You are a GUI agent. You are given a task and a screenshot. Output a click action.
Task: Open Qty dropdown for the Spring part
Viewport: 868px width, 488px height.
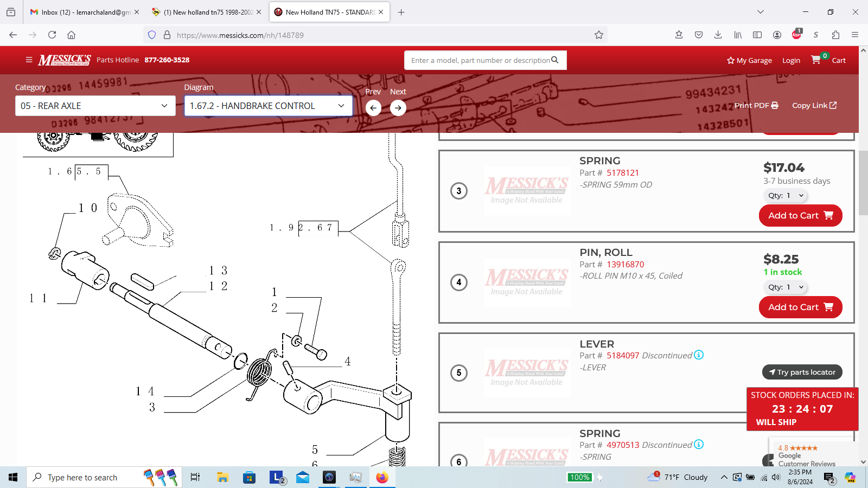tap(786, 196)
